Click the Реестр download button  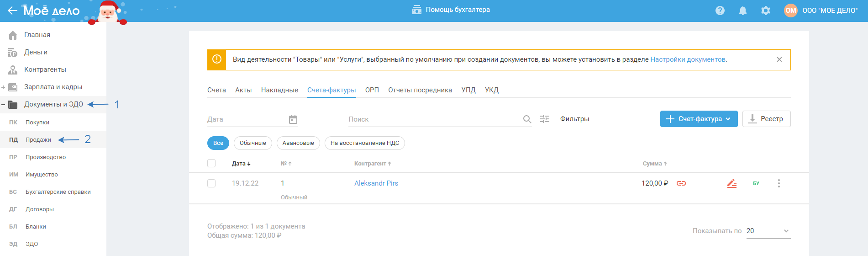click(x=766, y=119)
